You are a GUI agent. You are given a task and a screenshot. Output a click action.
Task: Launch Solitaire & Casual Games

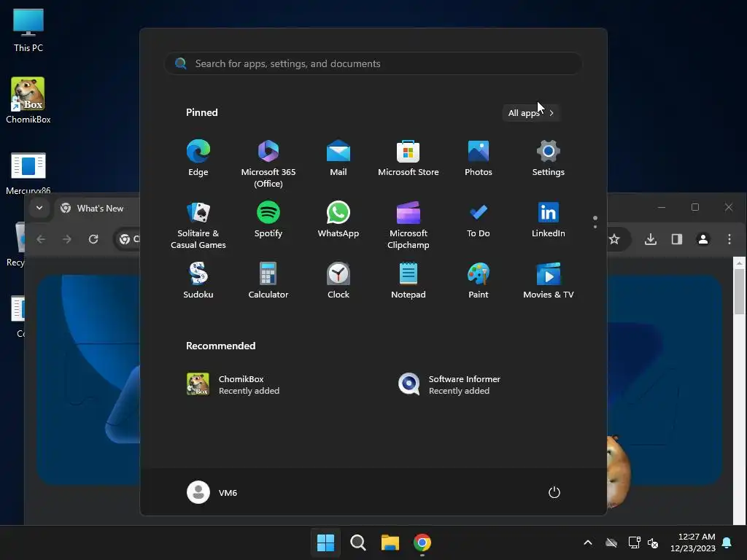[x=198, y=225]
